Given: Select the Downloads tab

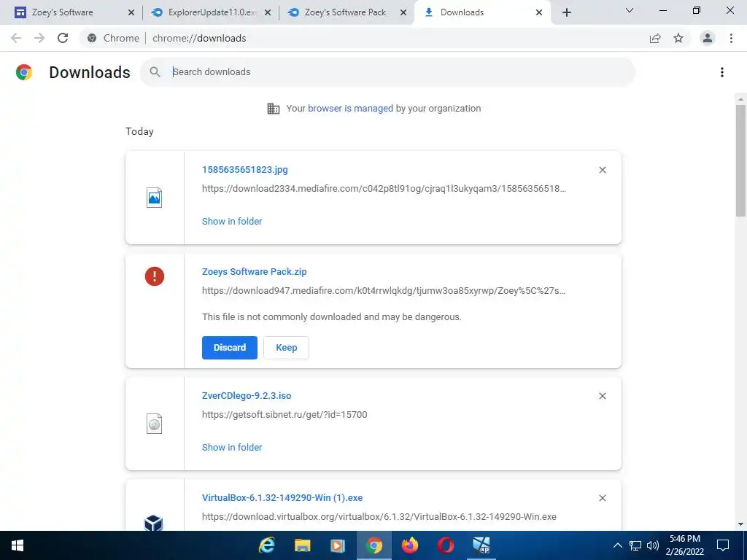Looking at the screenshot, I should tap(462, 12).
